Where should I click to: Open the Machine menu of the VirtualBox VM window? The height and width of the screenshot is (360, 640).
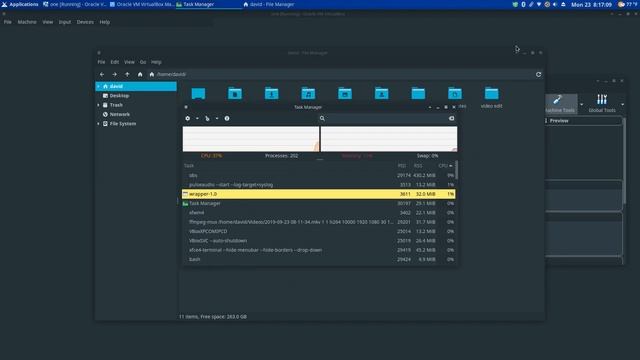[x=27, y=22]
